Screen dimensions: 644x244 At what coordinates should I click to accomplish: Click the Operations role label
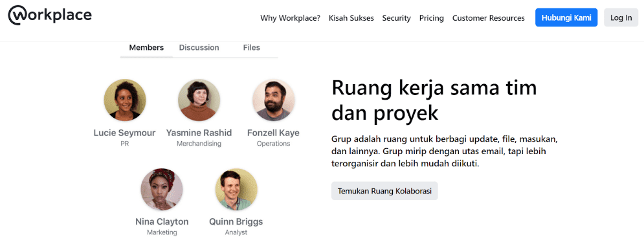tap(273, 144)
